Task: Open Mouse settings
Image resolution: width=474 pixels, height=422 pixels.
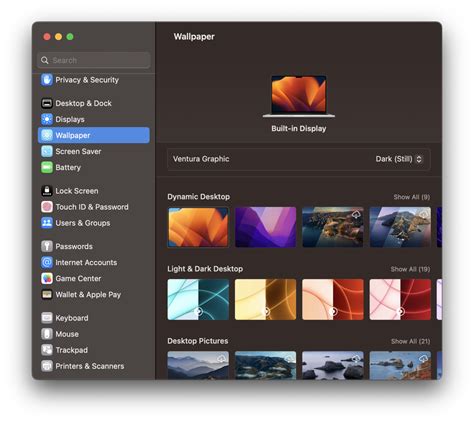Action: click(94, 334)
